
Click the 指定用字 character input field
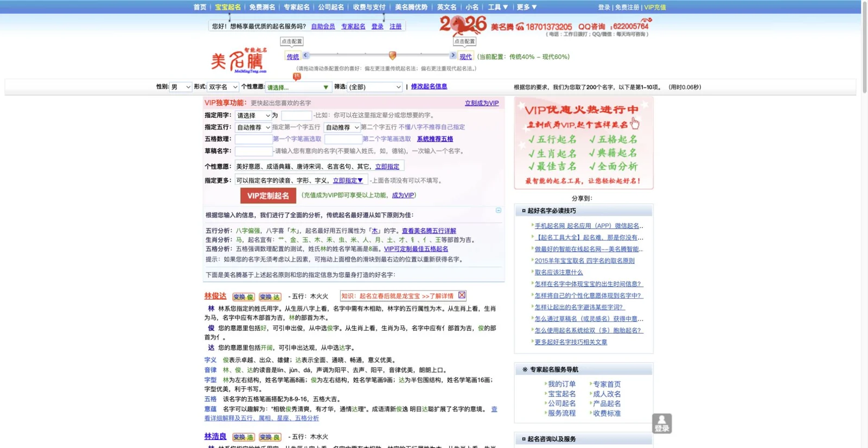point(296,116)
